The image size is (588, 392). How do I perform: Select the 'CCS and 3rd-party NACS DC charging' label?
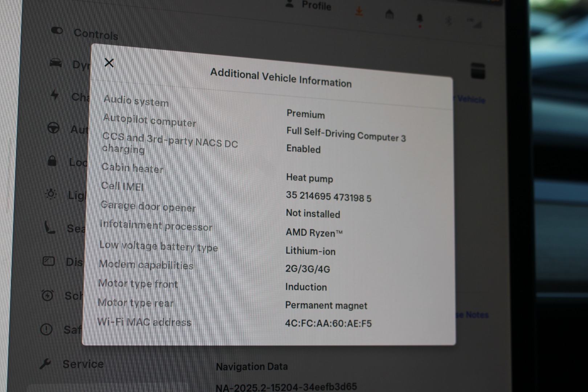(170, 143)
